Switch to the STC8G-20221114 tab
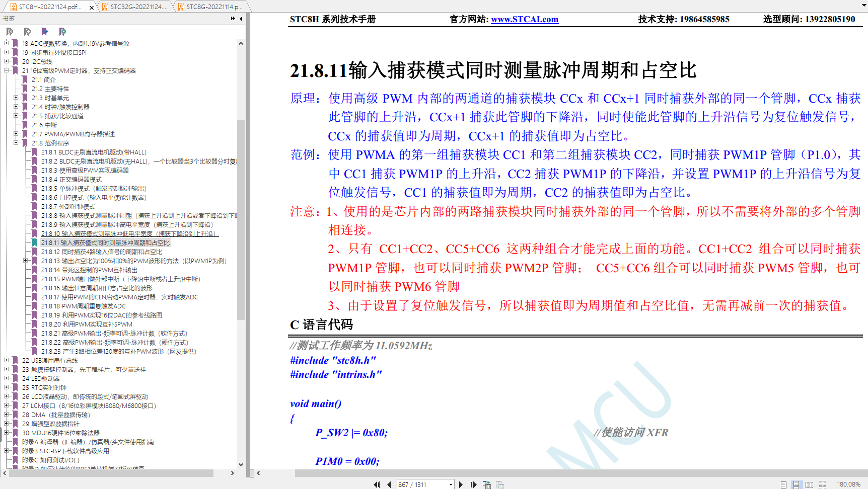Screen dimensions: 868x489 pyautogui.click(x=211, y=7)
